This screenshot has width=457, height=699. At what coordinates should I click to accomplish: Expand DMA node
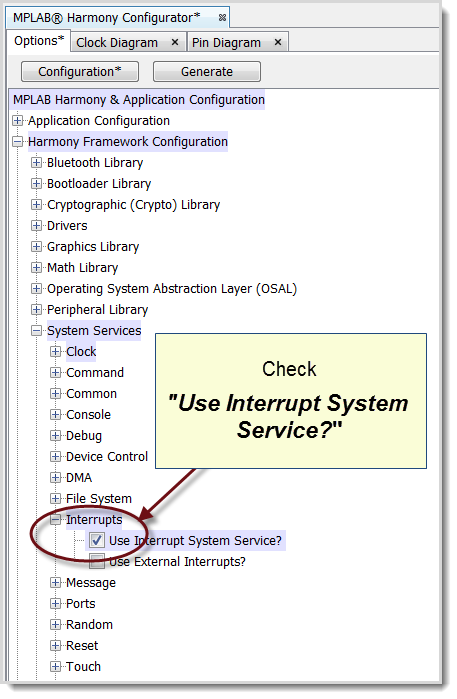55,477
